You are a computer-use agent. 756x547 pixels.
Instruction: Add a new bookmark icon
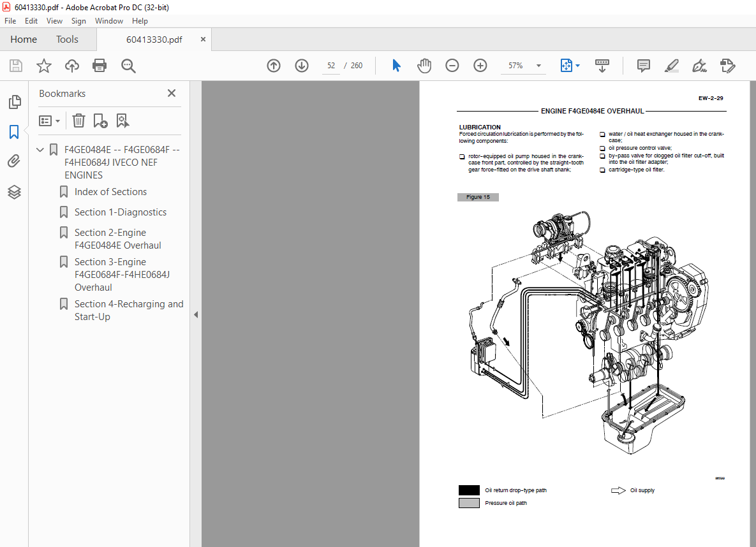100,120
